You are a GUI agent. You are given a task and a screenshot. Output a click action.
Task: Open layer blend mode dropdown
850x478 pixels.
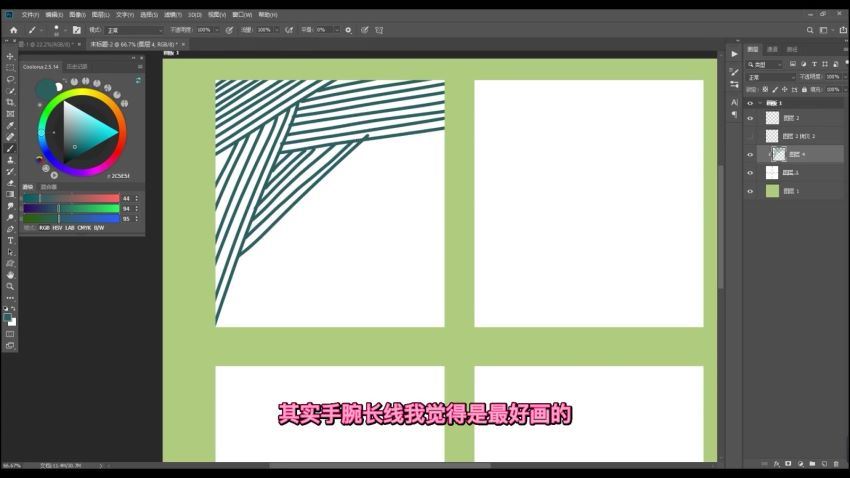(x=770, y=77)
